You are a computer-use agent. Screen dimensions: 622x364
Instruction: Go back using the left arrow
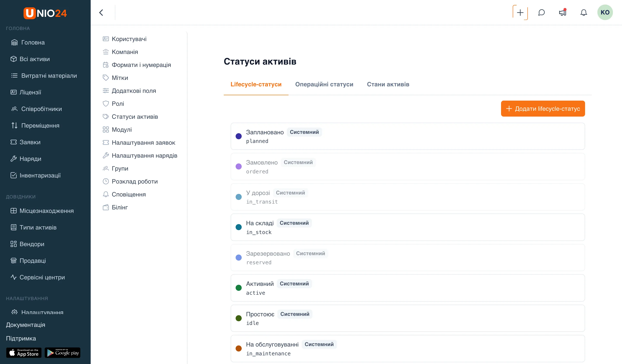click(x=101, y=12)
